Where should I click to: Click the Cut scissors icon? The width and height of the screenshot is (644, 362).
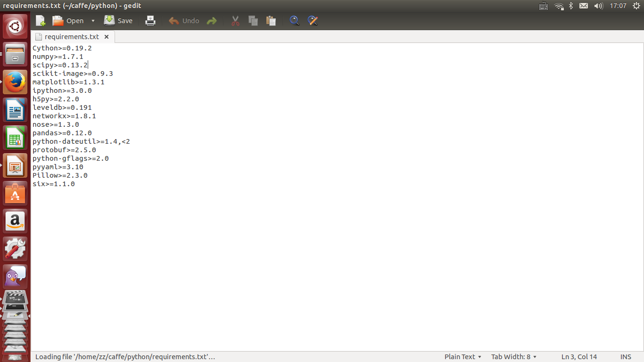click(x=235, y=21)
